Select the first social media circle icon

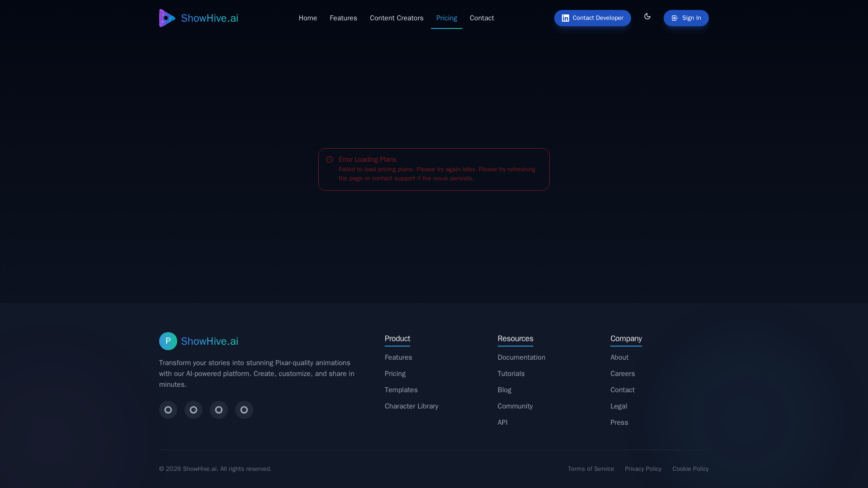click(168, 410)
